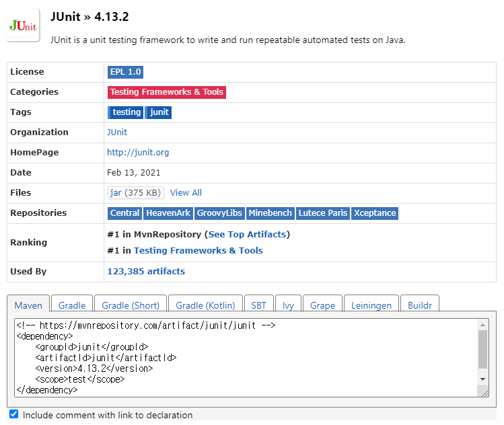Switch to the Buildr tab

pos(420,304)
